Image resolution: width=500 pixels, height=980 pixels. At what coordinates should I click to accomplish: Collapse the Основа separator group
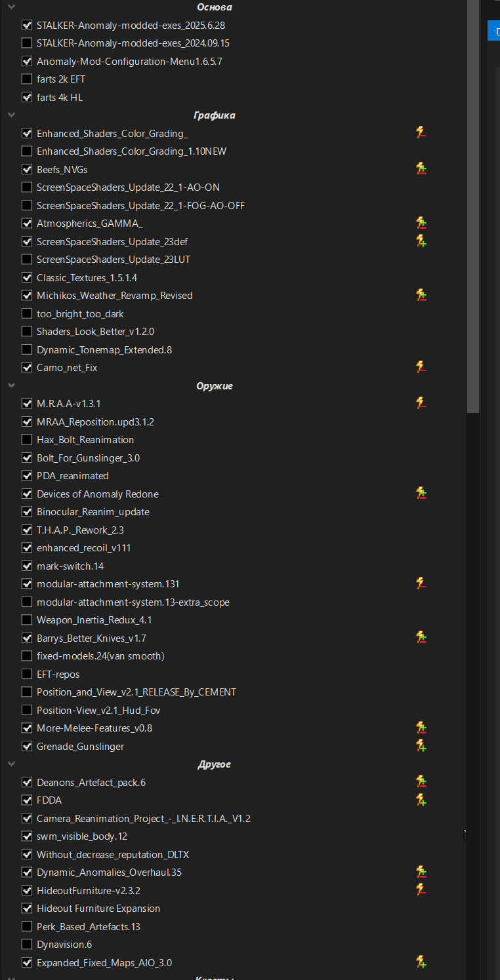[x=11, y=7]
